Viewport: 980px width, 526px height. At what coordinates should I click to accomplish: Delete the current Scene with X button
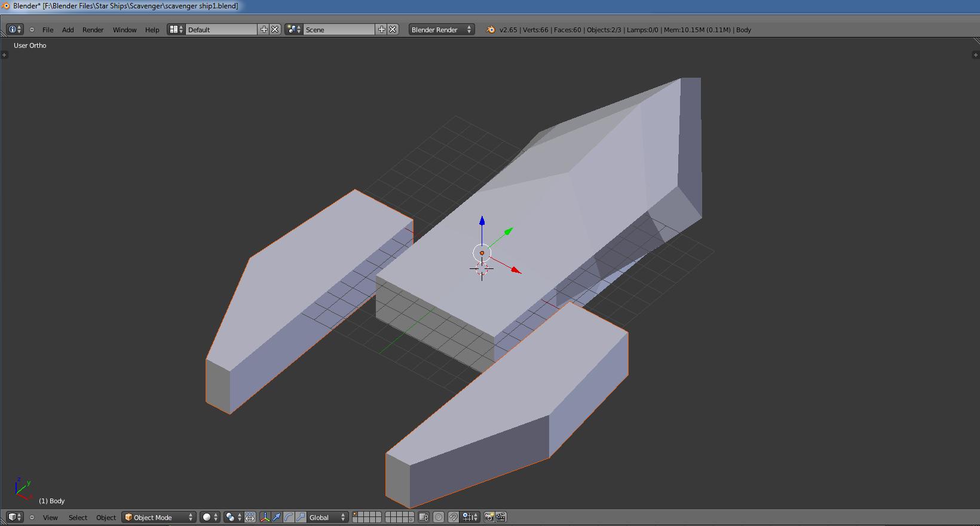[393, 29]
